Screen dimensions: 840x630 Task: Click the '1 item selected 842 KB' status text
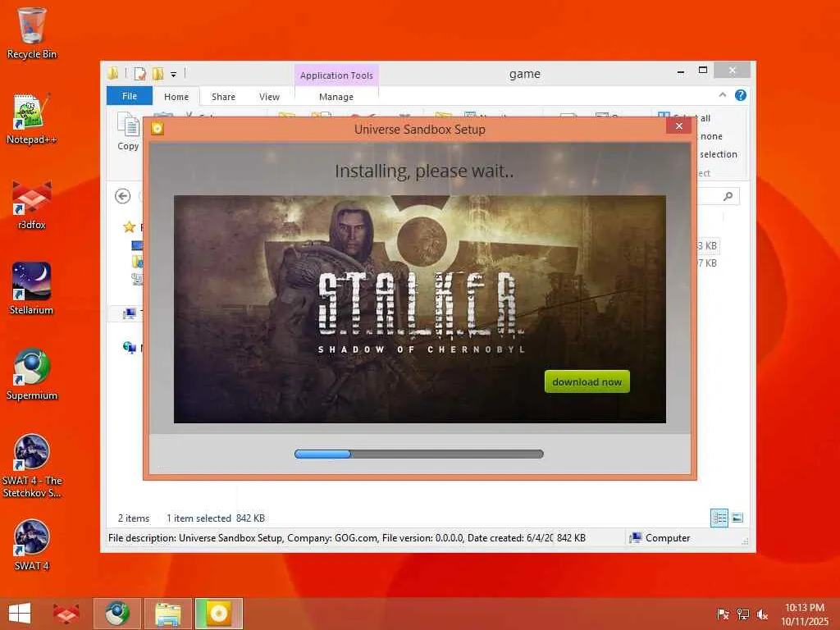click(x=216, y=518)
